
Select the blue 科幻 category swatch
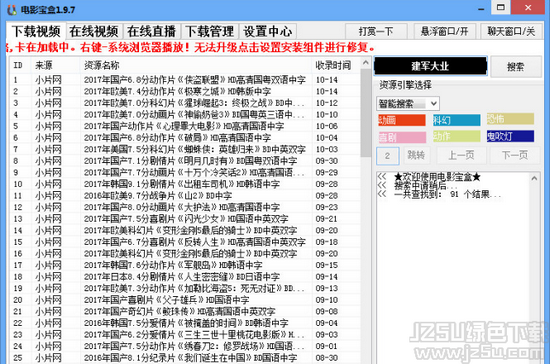tap(456, 120)
